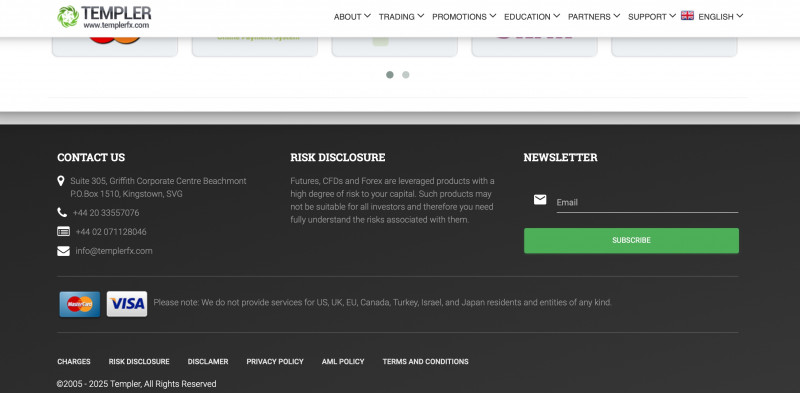Open the English language dropdown
Screen dimensions: 800x393
(x=720, y=16)
